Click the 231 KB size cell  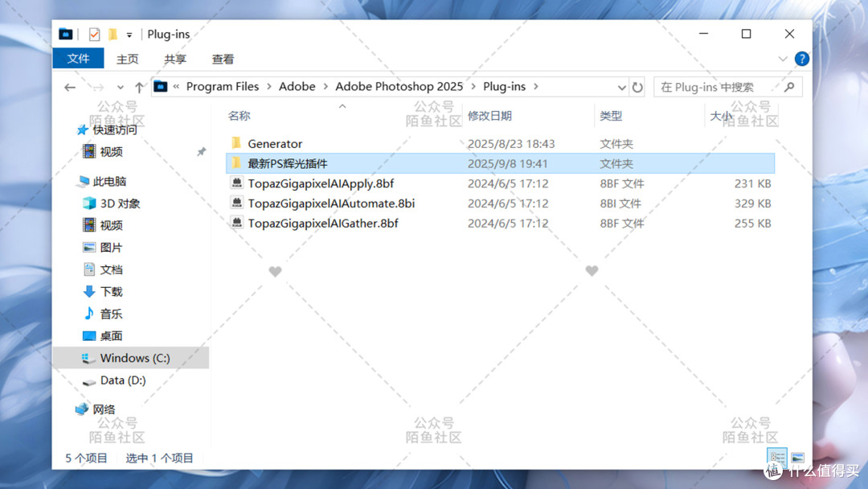752,183
